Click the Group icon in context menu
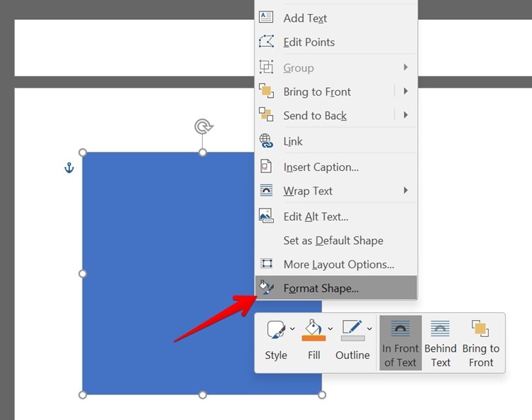Viewport: 532px width, 420px height. tap(266, 67)
